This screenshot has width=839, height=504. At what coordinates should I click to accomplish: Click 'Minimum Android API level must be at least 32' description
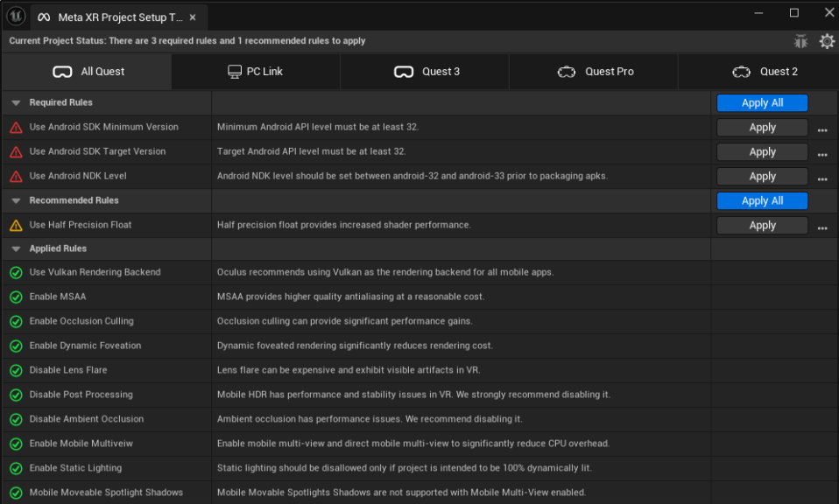click(x=318, y=127)
